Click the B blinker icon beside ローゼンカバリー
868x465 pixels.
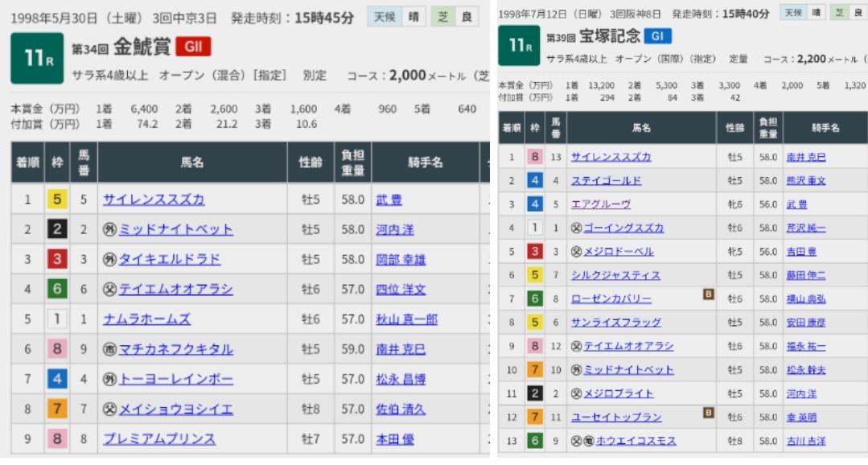pyautogui.click(x=709, y=294)
